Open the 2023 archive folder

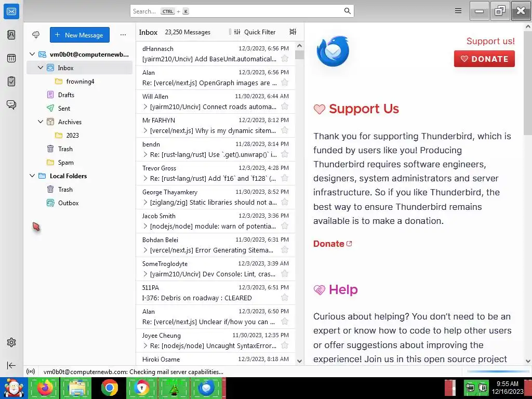(79, 136)
